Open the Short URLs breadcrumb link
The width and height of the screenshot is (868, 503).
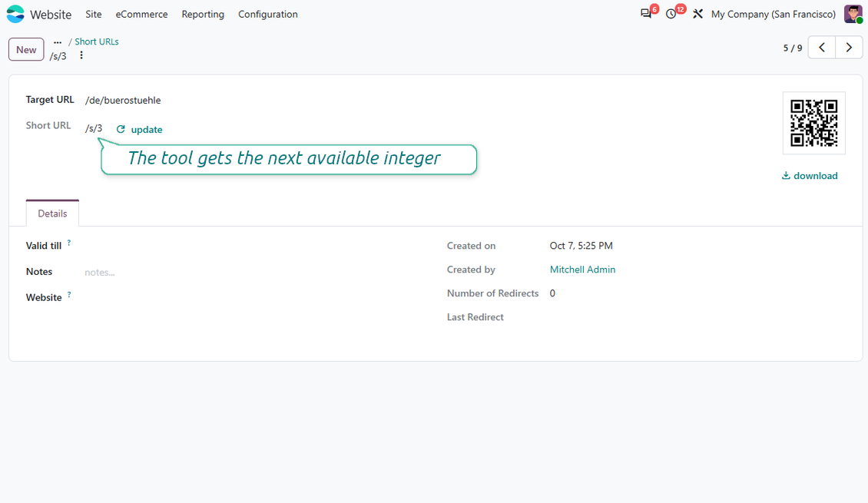[97, 42]
